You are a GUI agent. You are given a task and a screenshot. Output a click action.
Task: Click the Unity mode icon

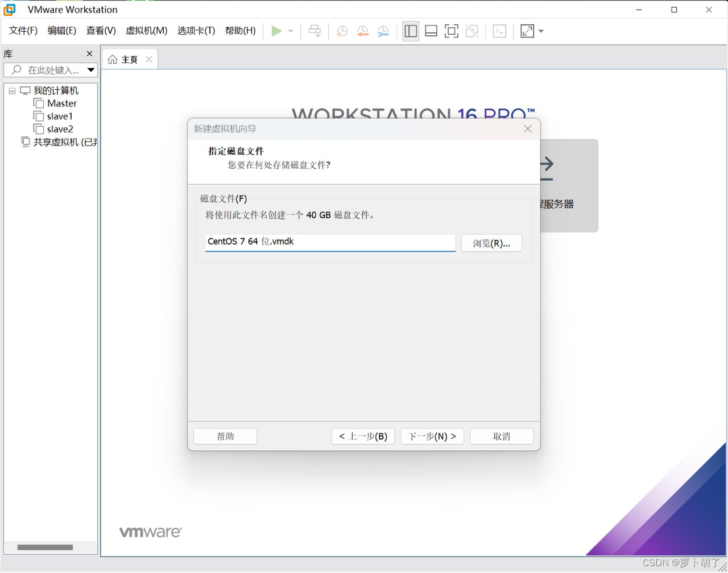pos(472,31)
